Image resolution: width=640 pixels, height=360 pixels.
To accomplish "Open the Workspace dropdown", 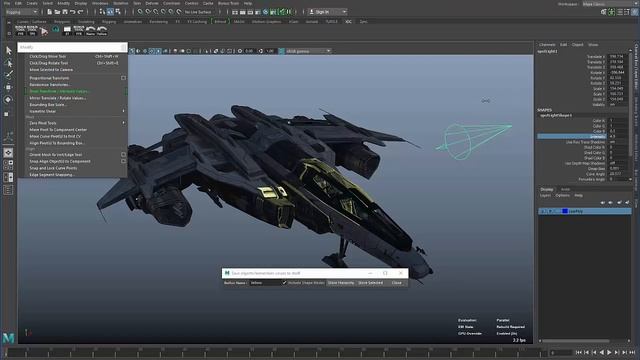I will [610, 4].
